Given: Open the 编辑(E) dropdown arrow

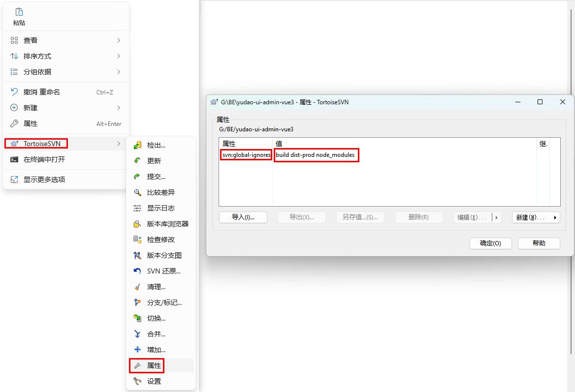Looking at the screenshot, I should point(497,217).
